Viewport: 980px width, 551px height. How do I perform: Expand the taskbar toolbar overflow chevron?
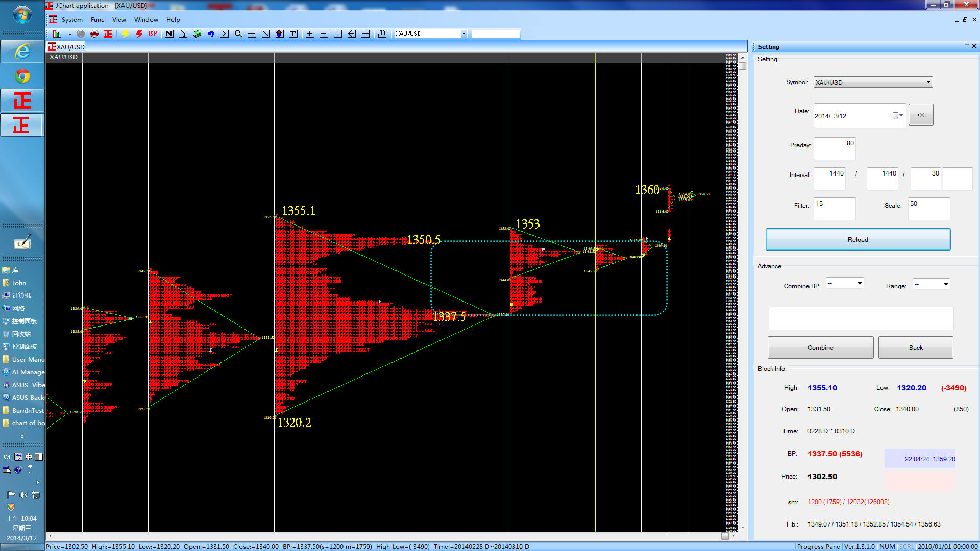click(x=22, y=436)
